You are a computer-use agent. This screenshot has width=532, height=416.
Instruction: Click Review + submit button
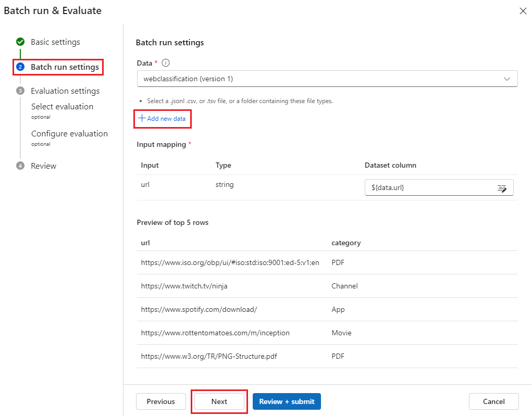coord(287,401)
